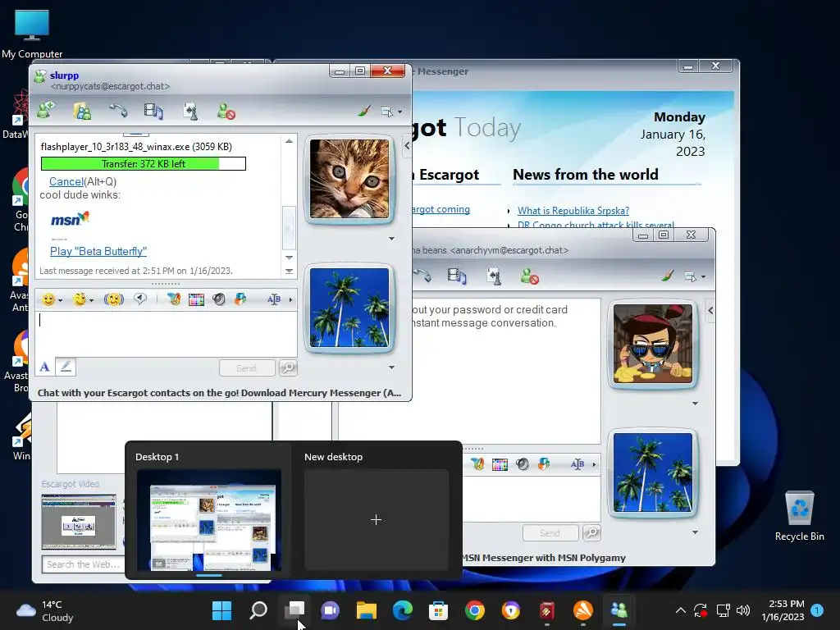Open the disc icon in slurpp message toolbar

point(218,299)
